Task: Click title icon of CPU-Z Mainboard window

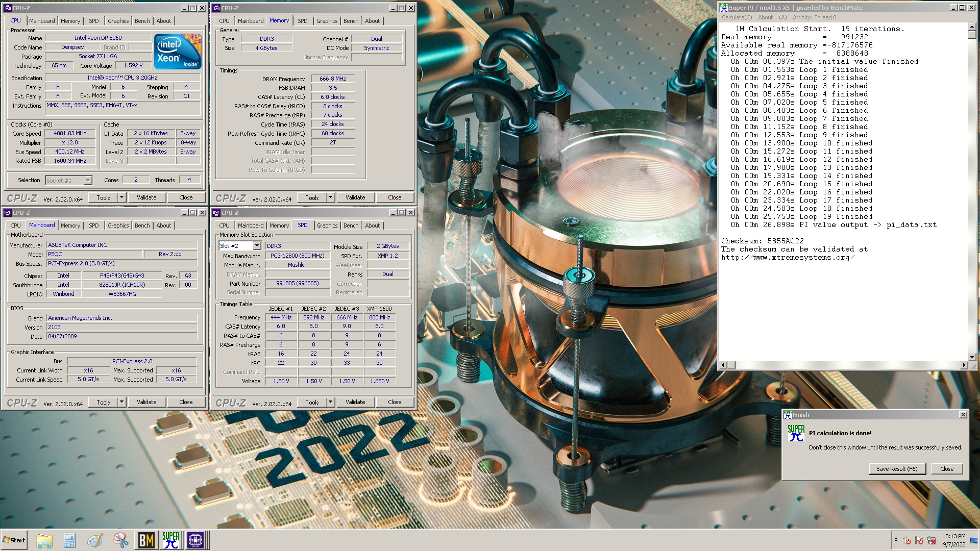Action: 8,213
